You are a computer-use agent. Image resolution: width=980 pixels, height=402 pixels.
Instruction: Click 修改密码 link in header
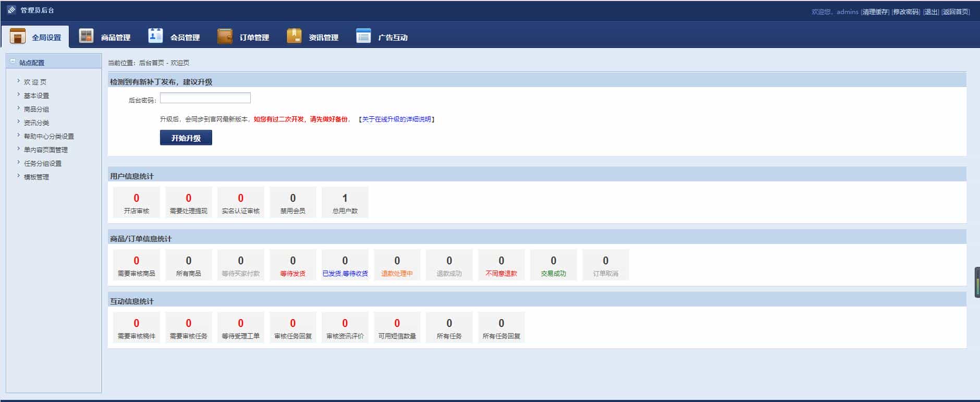[x=906, y=12]
